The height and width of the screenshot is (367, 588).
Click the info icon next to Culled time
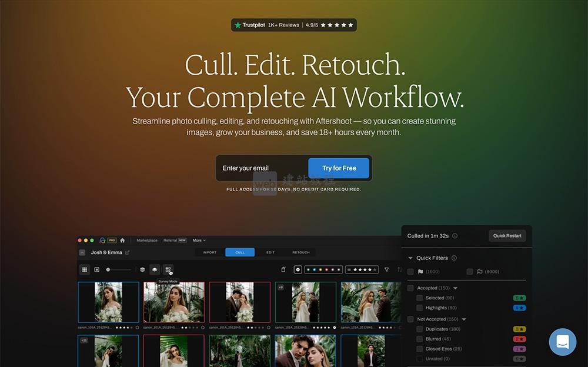(x=455, y=236)
